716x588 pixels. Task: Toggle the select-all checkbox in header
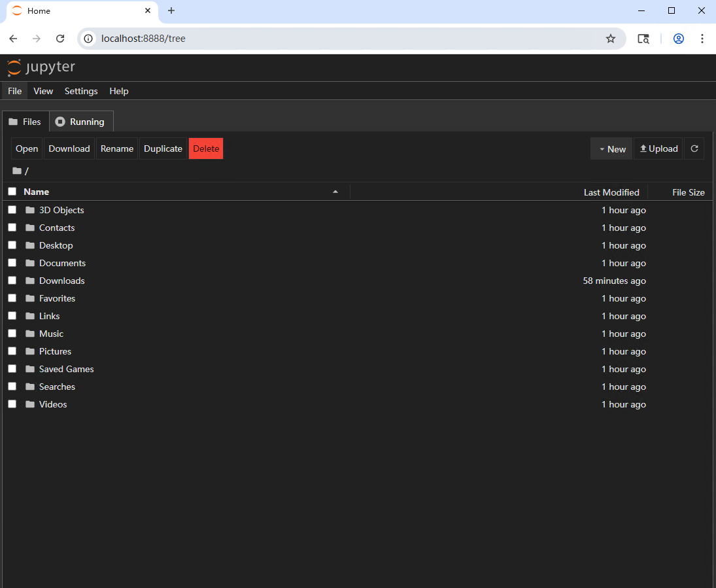[x=12, y=192]
